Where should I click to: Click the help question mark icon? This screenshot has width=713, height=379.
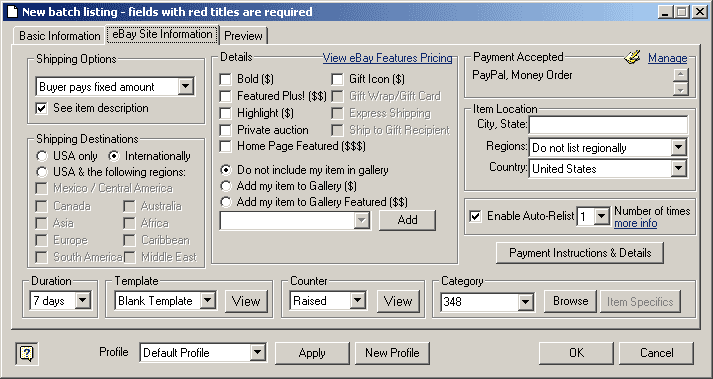(x=27, y=353)
